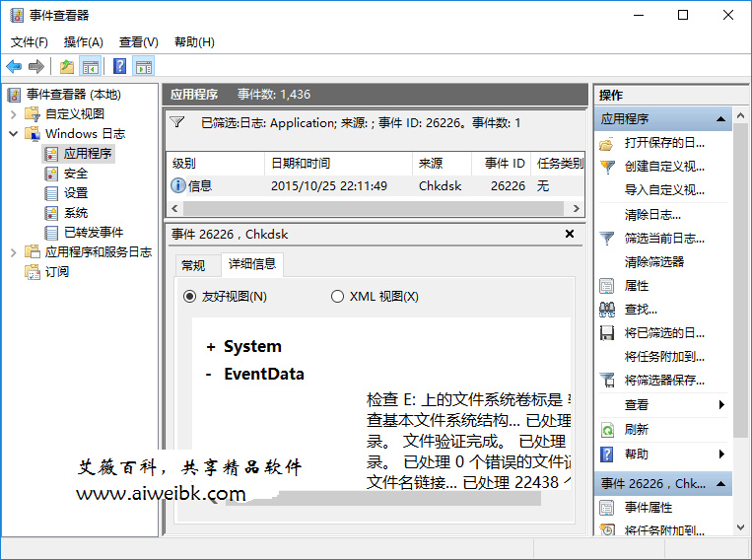
Task: Click the save filtered log floppy icon
Action: (607, 333)
